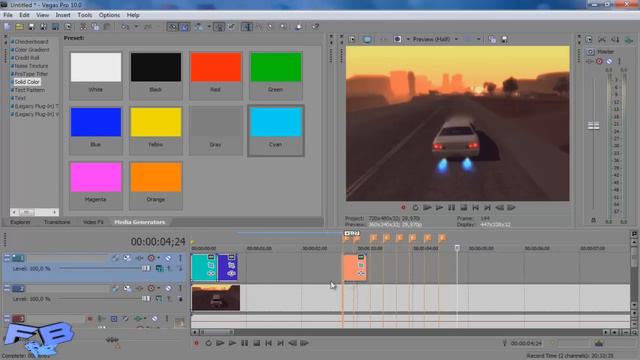
Task: Open Video Output FX icon in preview
Action: (383, 39)
